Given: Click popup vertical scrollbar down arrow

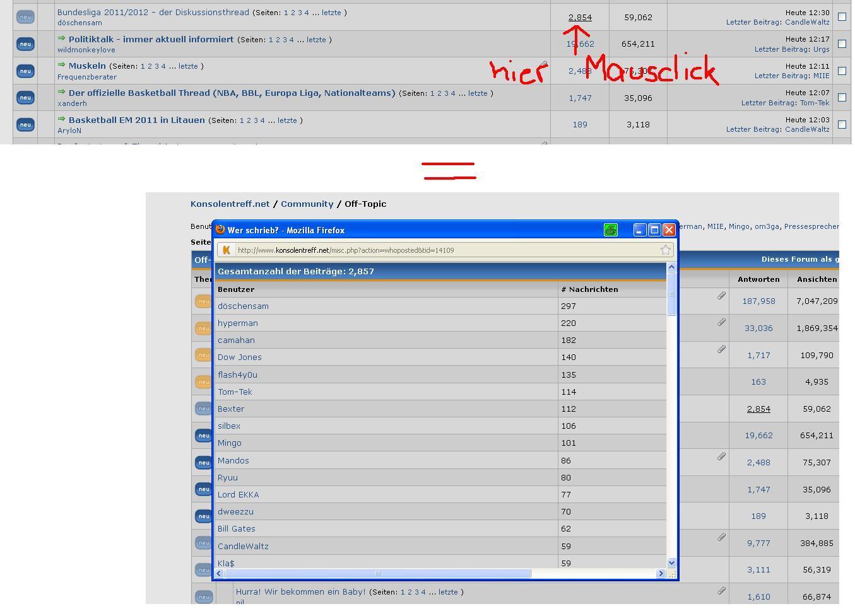Looking at the screenshot, I should point(671,562).
